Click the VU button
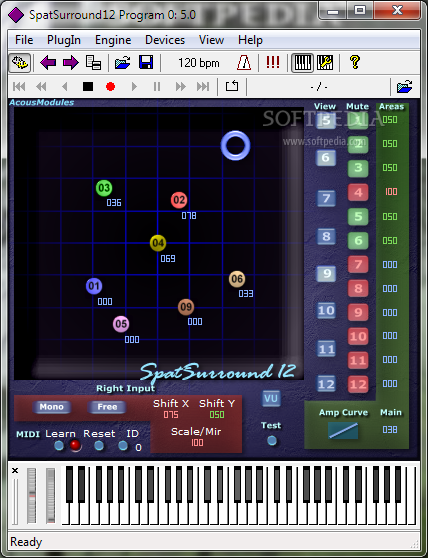 pyautogui.click(x=271, y=398)
